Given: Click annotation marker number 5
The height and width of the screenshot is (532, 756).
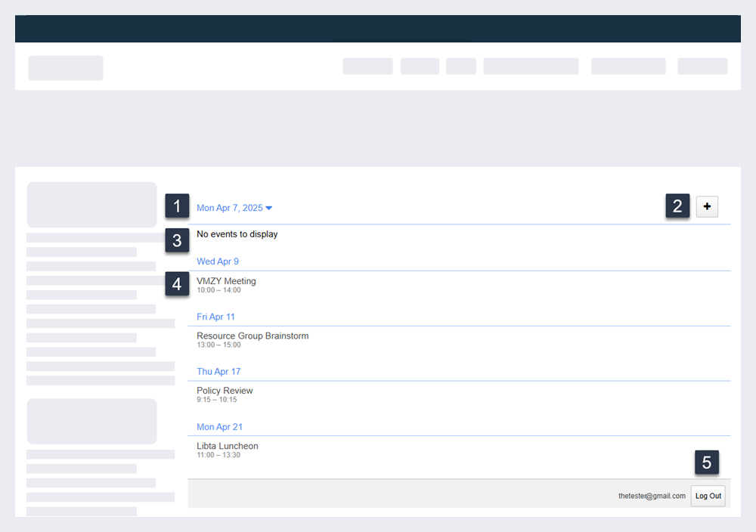Looking at the screenshot, I should coord(707,462).
